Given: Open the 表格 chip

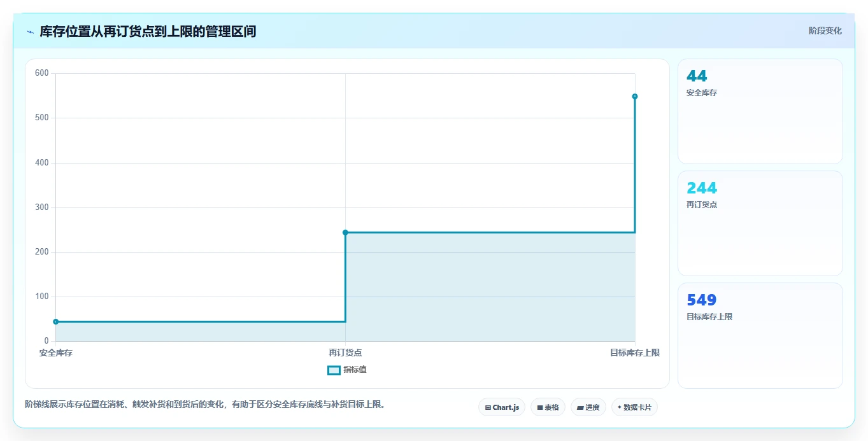Looking at the screenshot, I should tap(548, 407).
